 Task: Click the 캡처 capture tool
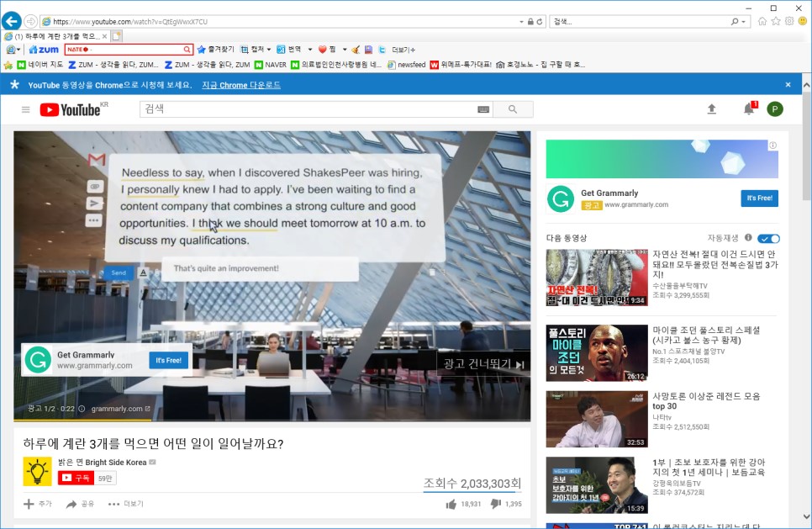(x=253, y=50)
